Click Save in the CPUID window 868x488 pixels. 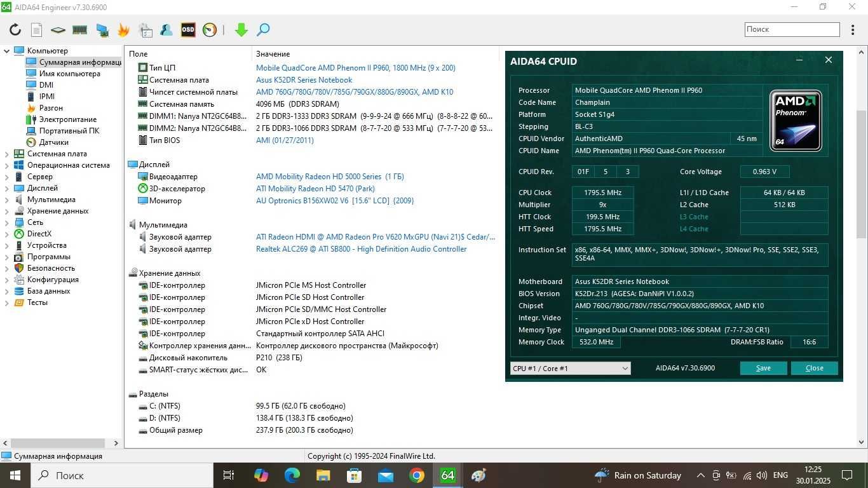pos(763,369)
